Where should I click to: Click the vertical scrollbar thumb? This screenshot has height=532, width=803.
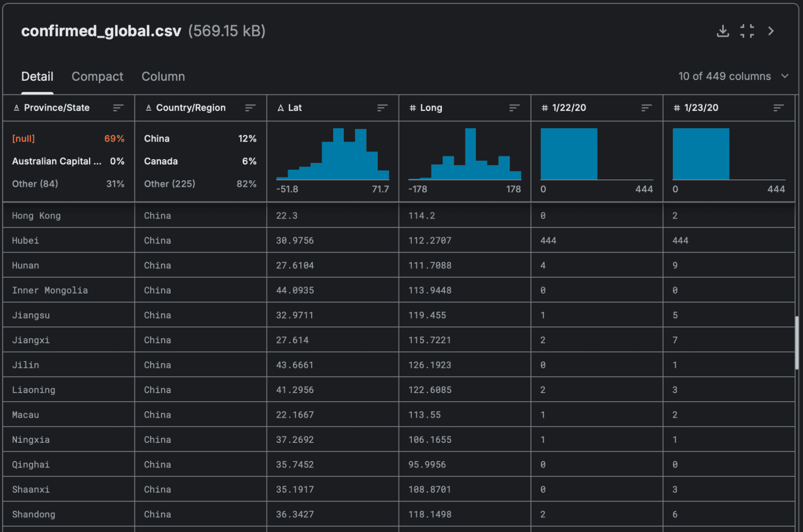tap(797, 343)
